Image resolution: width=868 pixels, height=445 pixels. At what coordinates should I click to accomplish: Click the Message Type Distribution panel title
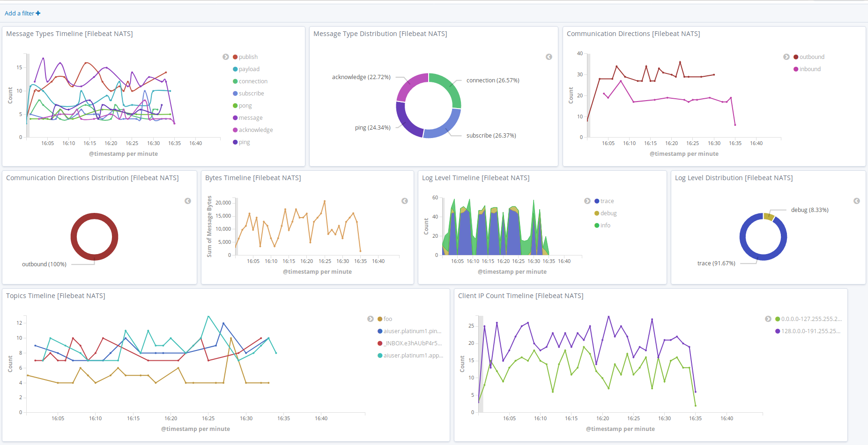coord(380,34)
